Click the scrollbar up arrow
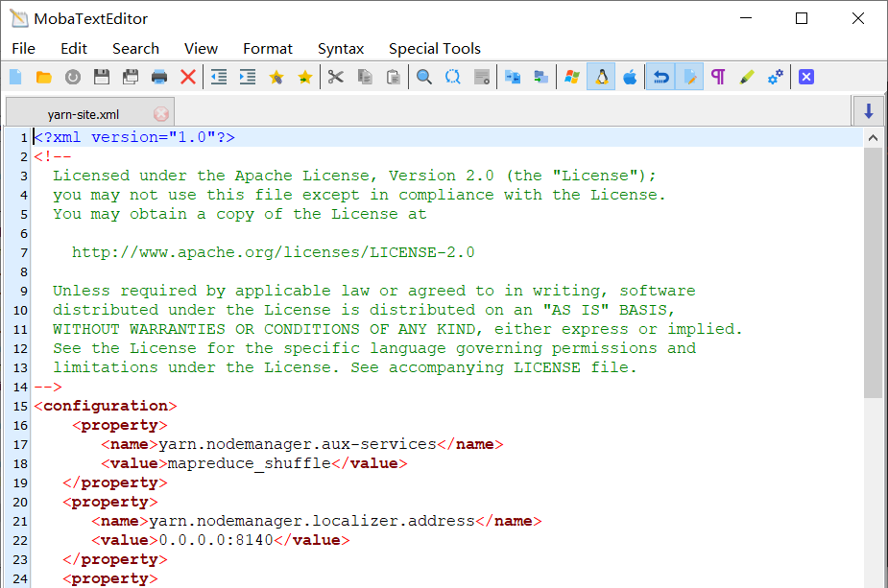The height and width of the screenshot is (588, 888). (x=873, y=137)
